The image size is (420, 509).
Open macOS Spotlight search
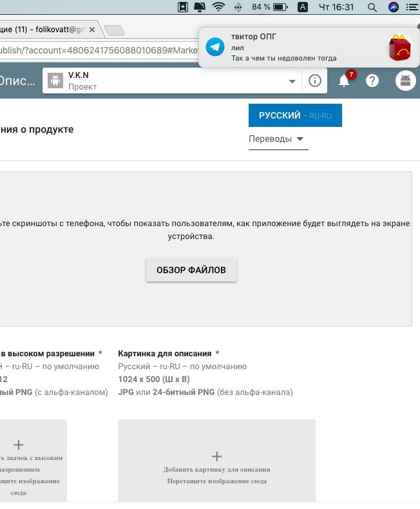[372, 7]
